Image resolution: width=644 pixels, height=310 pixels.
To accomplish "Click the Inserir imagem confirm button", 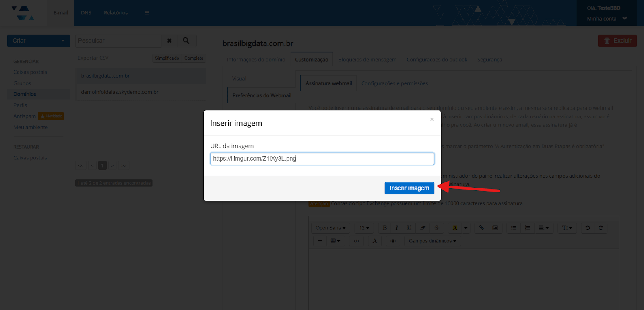I will 409,188.
